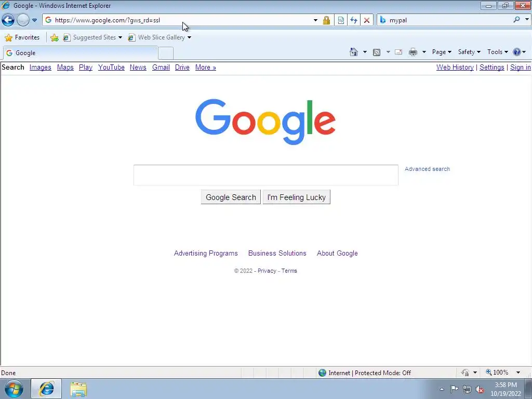Open the Safety menu
This screenshot has height=399, width=532.
click(x=469, y=52)
